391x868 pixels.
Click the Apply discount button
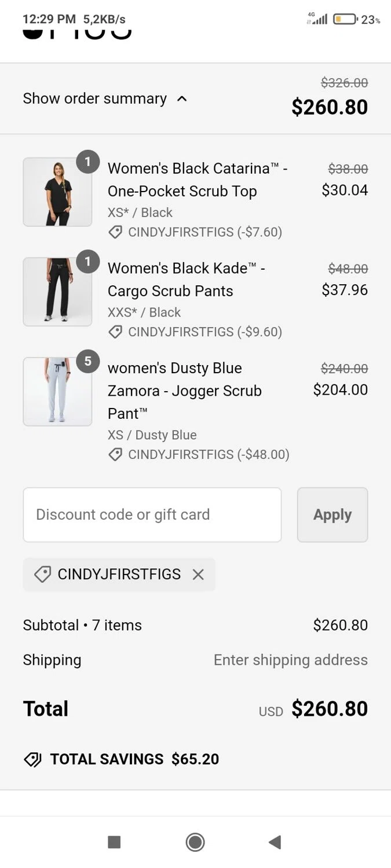pyautogui.click(x=332, y=514)
